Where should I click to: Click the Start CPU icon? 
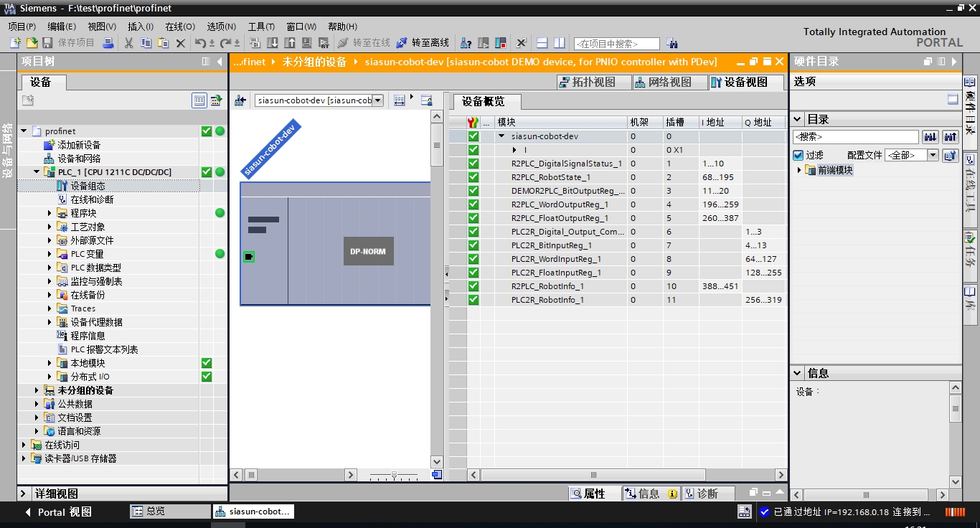pyautogui.click(x=484, y=43)
